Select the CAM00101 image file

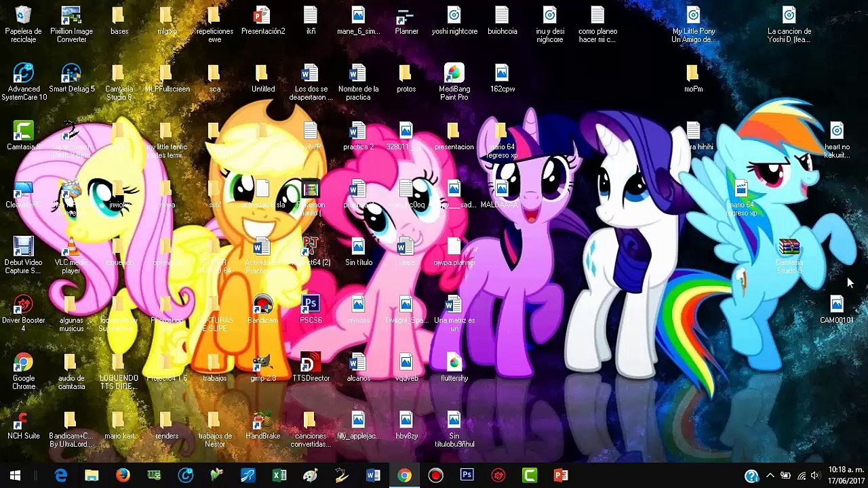tap(837, 310)
